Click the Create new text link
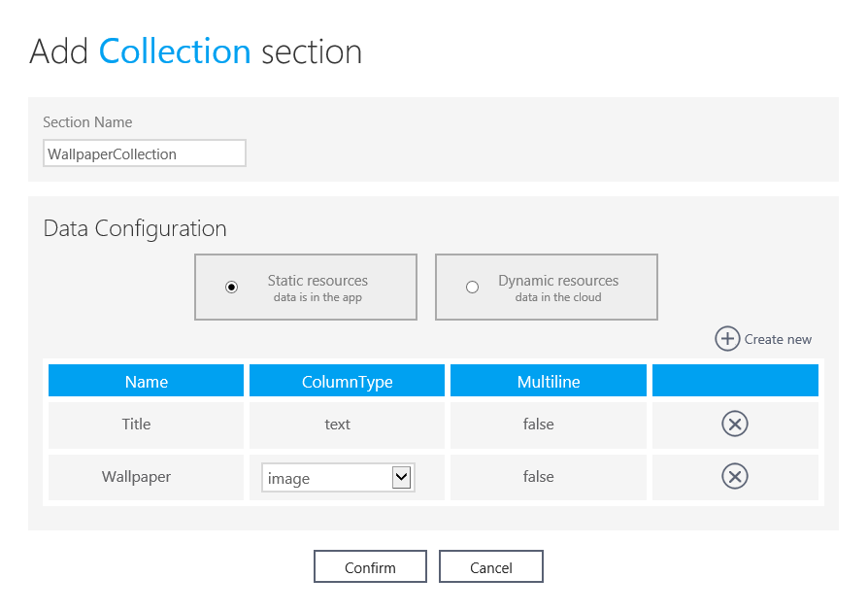The height and width of the screenshot is (612, 868). (778, 339)
